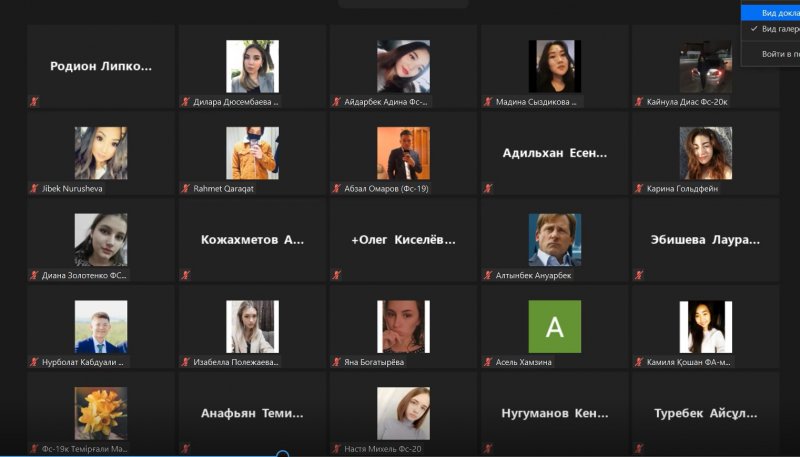Select the Кожахметов А... participant tile
The height and width of the screenshot is (457, 800).
[x=252, y=240]
